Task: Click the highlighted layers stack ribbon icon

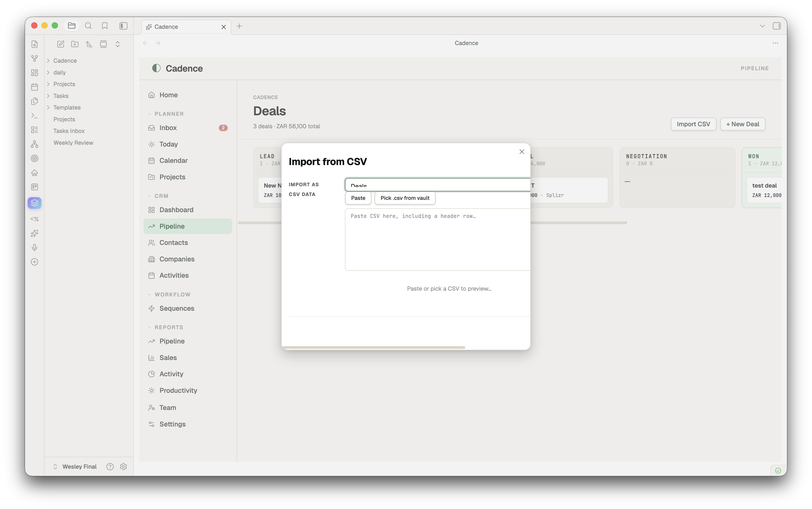Action: tap(34, 203)
